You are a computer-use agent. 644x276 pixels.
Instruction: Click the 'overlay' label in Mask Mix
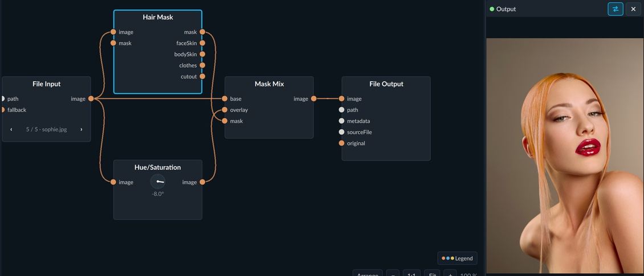click(x=239, y=109)
